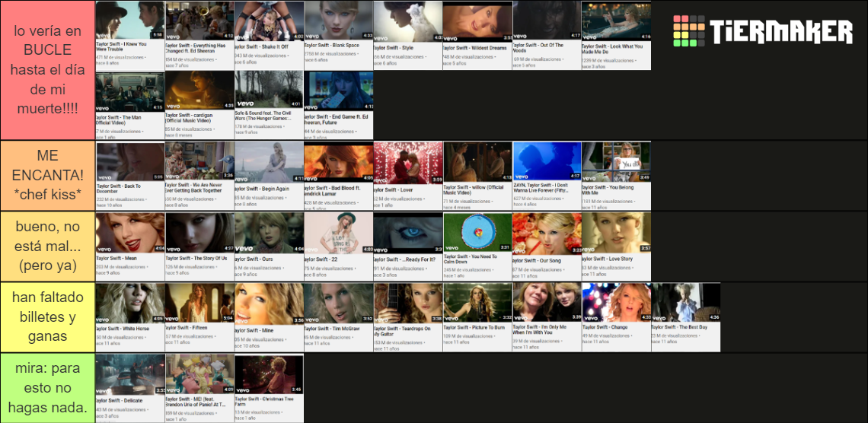Click the 'Begin Again' video thumbnail
This screenshot has height=423, width=868.
click(269, 176)
